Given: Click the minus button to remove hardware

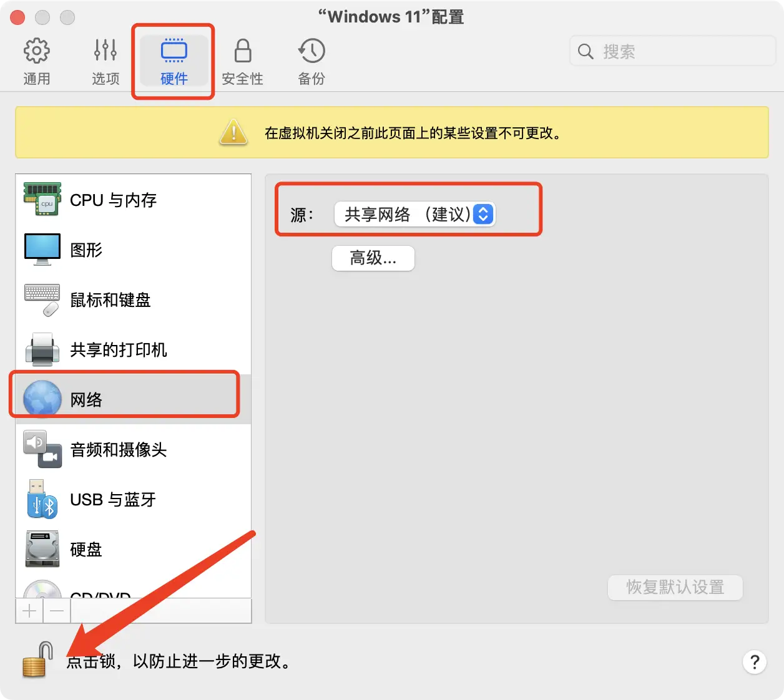Looking at the screenshot, I should 57,611.
